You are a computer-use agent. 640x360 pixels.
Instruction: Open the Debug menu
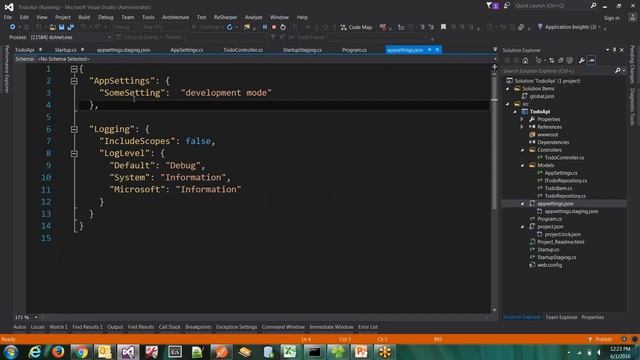(105, 17)
